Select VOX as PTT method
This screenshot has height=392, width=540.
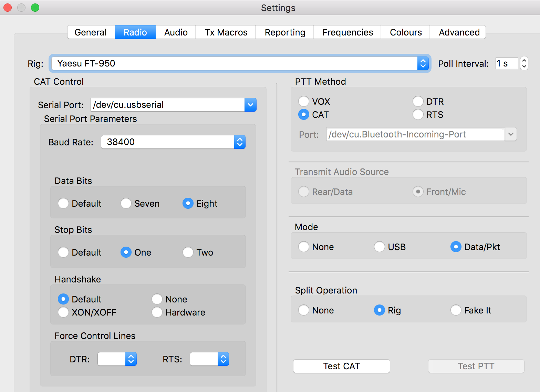point(304,101)
